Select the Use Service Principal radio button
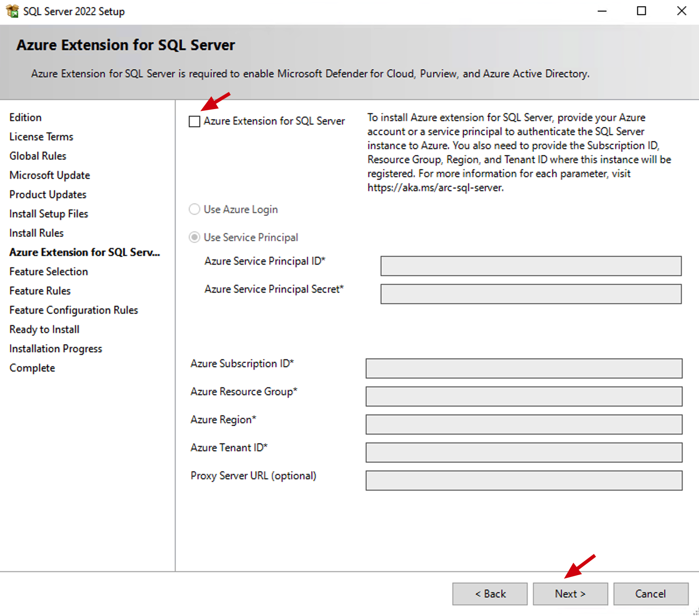 (x=194, y=237)
